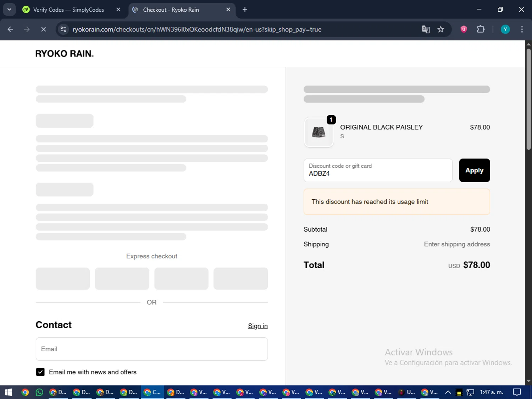Click the Apply discount button
This screenshot has height=399, width=532.
474,170
